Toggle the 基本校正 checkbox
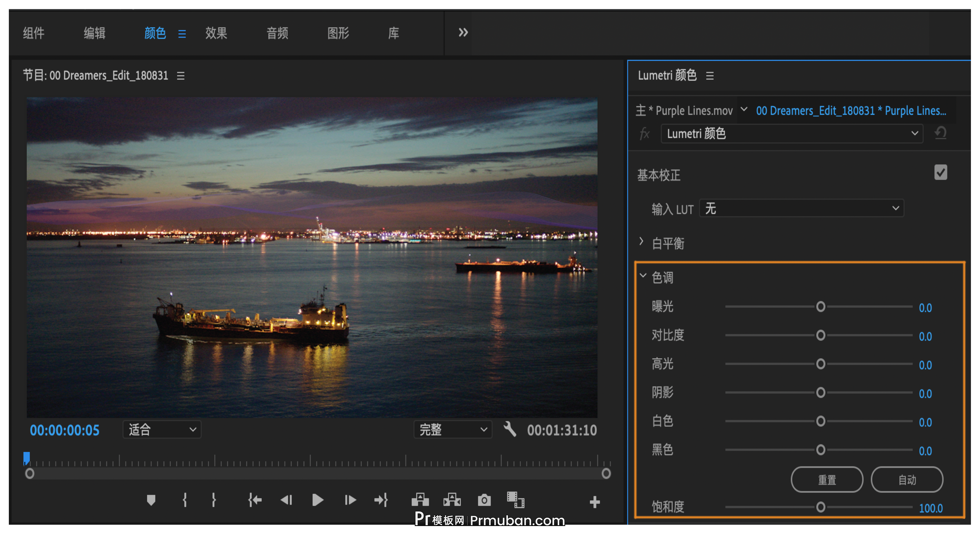This screenshot has height=534, width=980. (940, 172)
